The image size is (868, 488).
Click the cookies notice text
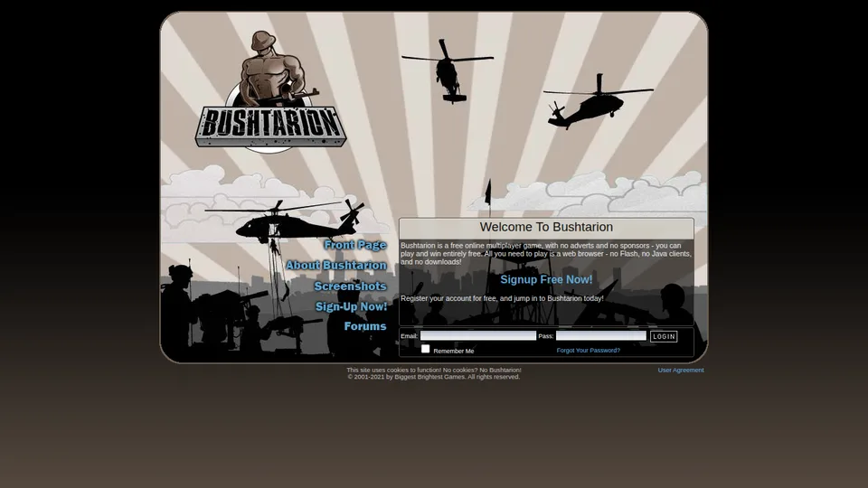tap(434, 371)
